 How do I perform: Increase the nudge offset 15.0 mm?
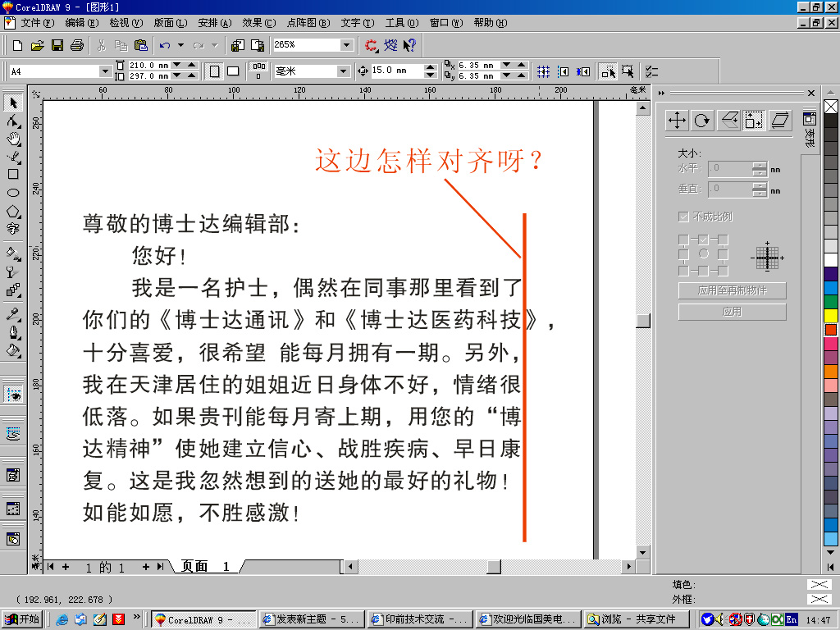pos(430,67)
